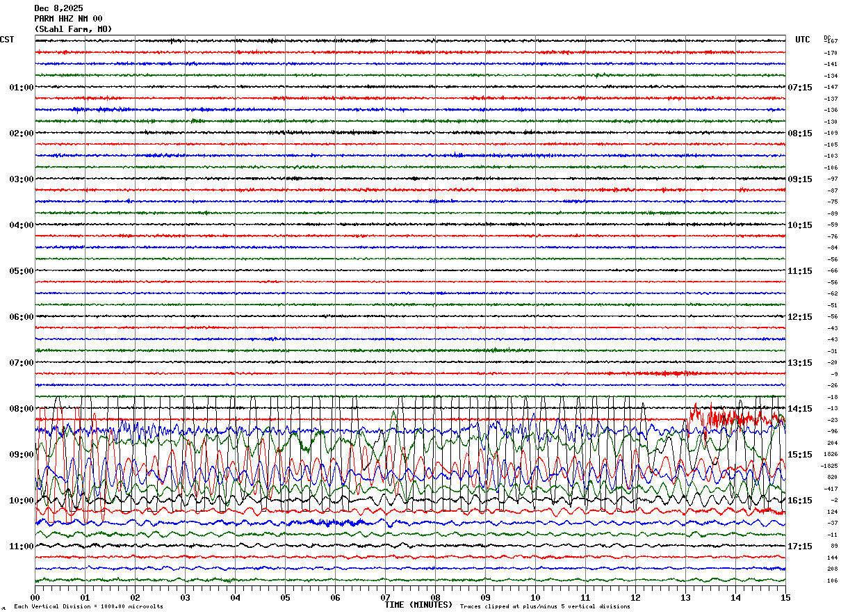The image size is (841, 616).
Task: Click minute tick label "12" on the bottom axis
Action: coord(635,598)
